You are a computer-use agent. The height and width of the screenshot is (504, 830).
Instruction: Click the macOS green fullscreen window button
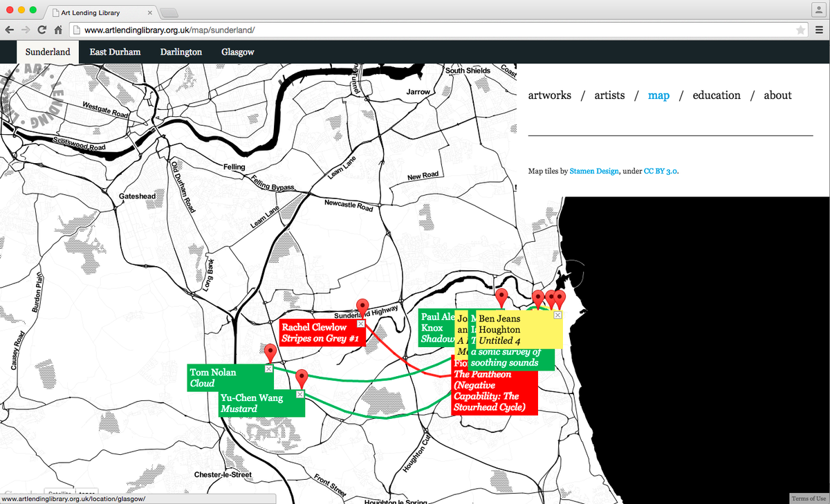point(33,10)
